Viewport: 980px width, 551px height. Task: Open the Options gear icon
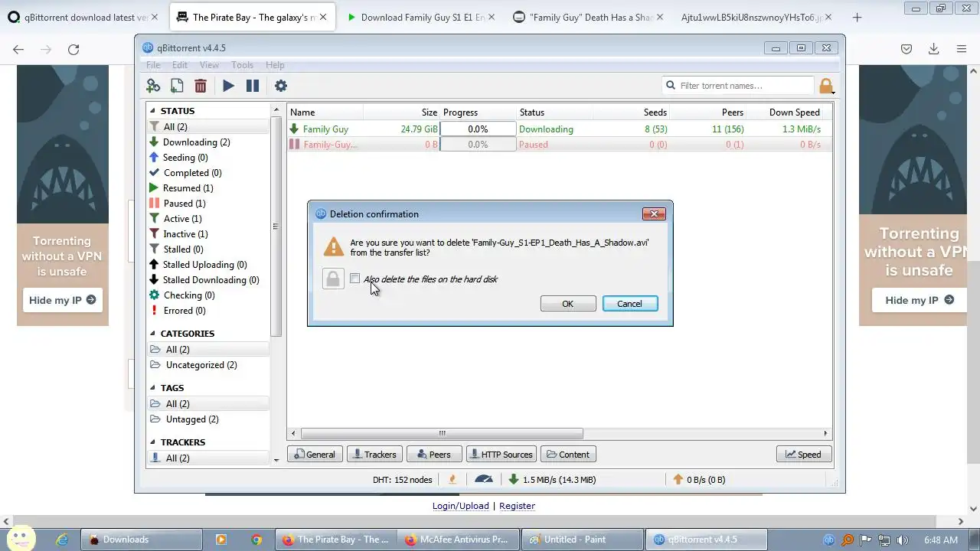coord(281,86)
